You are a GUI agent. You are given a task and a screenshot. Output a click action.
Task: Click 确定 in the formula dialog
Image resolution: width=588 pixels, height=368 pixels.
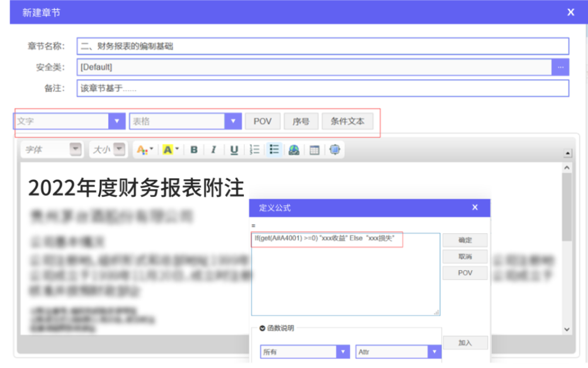[465, 240]
